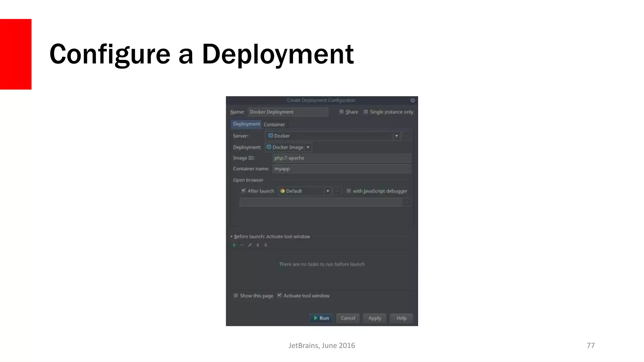Toggle Single instance only checkbox
Image resolution: width=644 pixels, height=362 pixels.
pos(366,112)
